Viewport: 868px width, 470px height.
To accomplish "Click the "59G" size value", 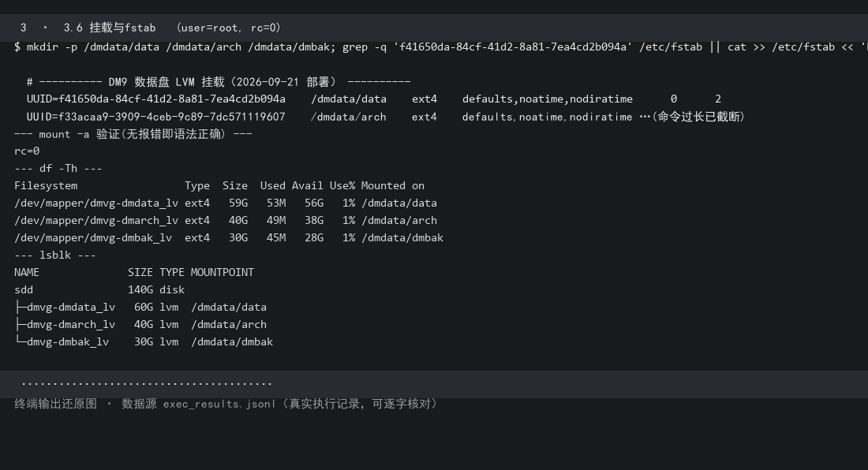I will (x=238, y=203).
